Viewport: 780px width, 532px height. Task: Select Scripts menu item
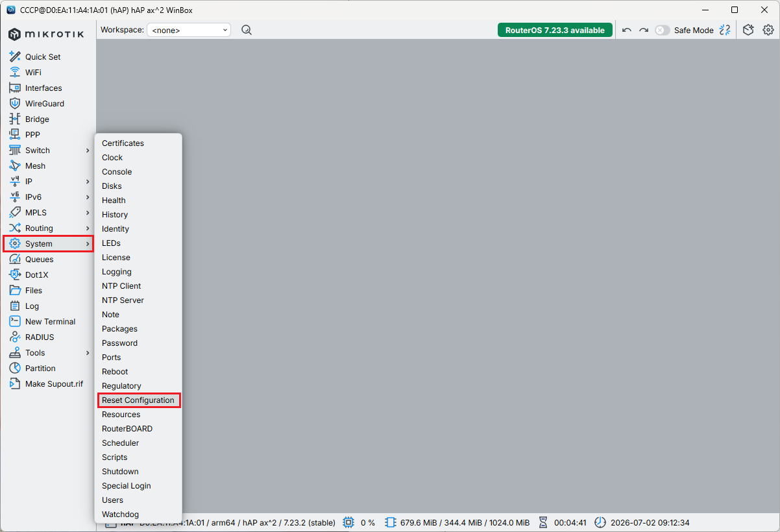coord(114,457)
